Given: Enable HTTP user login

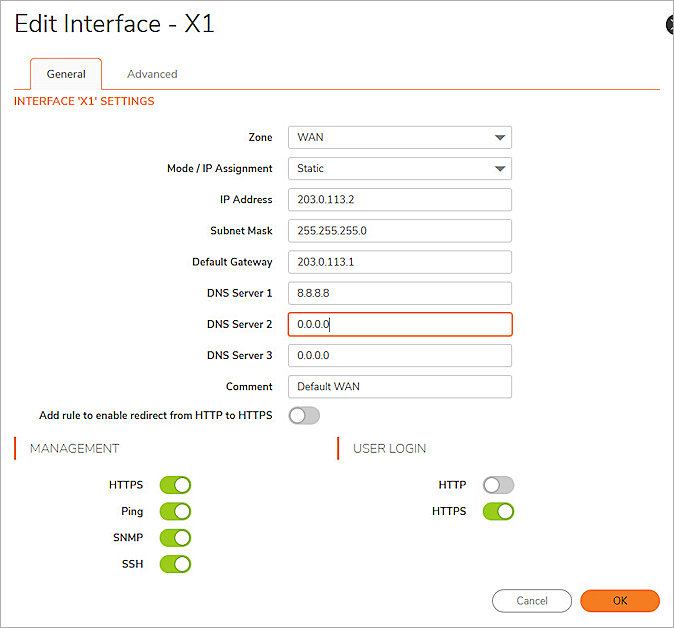Looking at the screenshot, I should point(498,485).
